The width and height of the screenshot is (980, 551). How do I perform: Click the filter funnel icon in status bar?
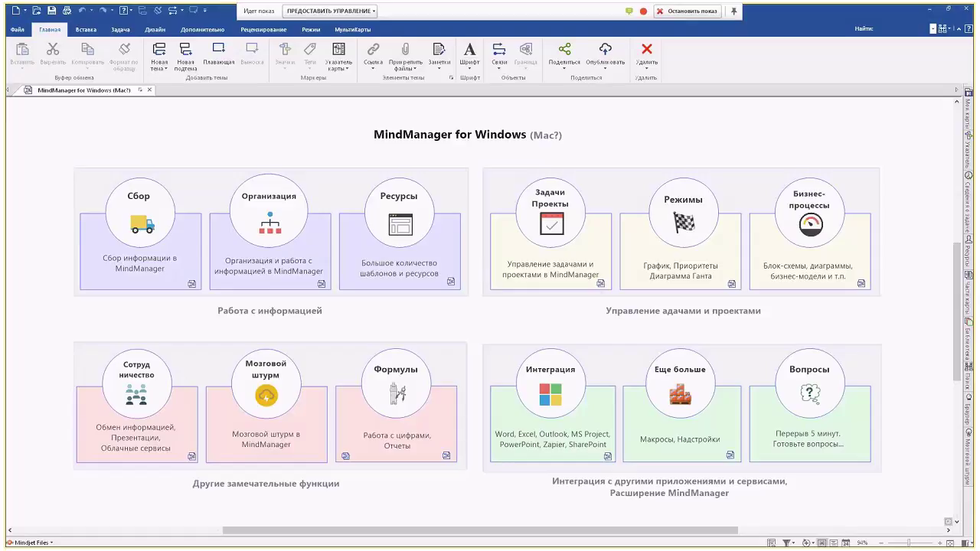[x=786, y=543]
